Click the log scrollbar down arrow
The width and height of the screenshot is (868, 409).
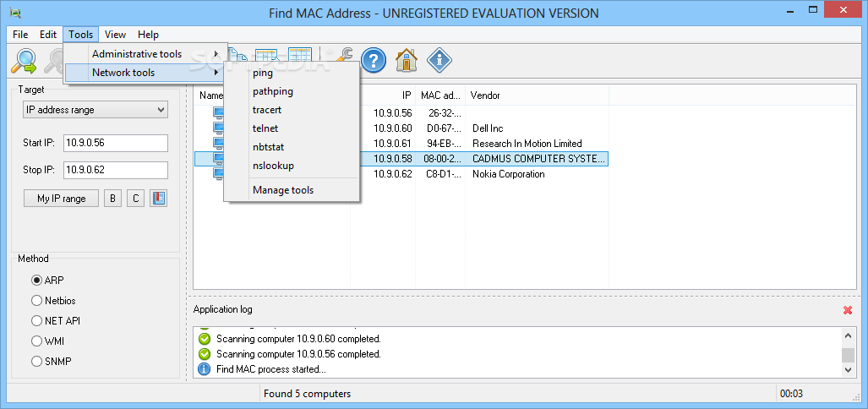[x=848, y=369]
